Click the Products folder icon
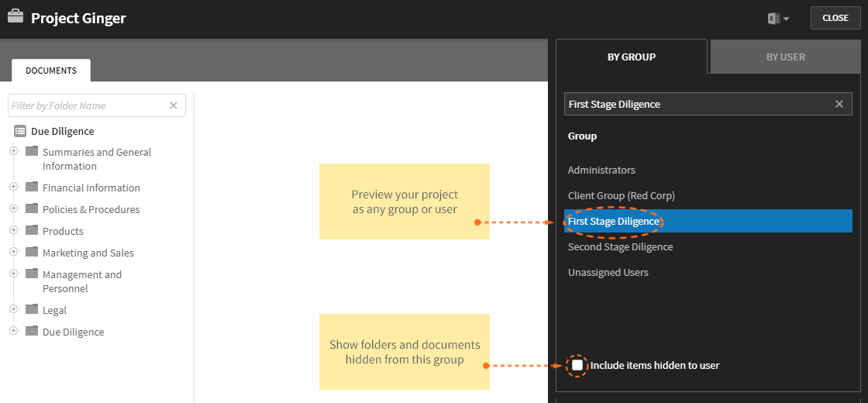Screen dimensions: 868x403 (32, 229)
